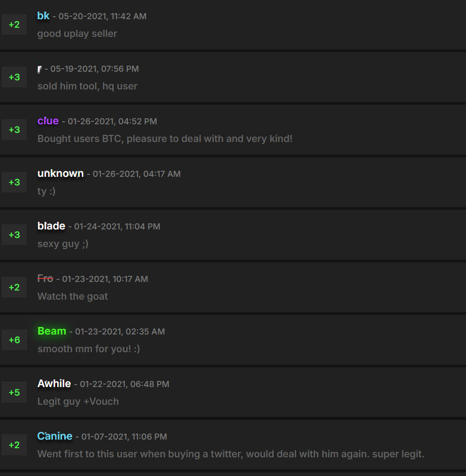This screenshot has width=466, height=476.
Task: Click the +3 rating next to clue
Action: pos(14,129)
